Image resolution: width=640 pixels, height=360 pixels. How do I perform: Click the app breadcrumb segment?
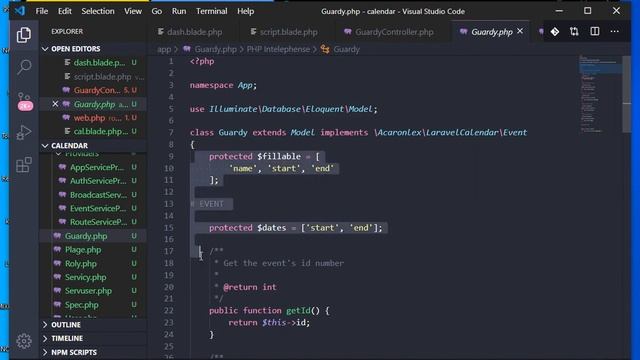tap(164, 49)
